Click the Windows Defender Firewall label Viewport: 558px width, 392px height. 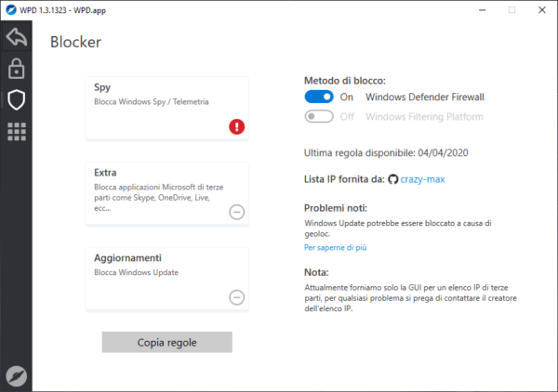pyautogui.click(x=425, y=97)
